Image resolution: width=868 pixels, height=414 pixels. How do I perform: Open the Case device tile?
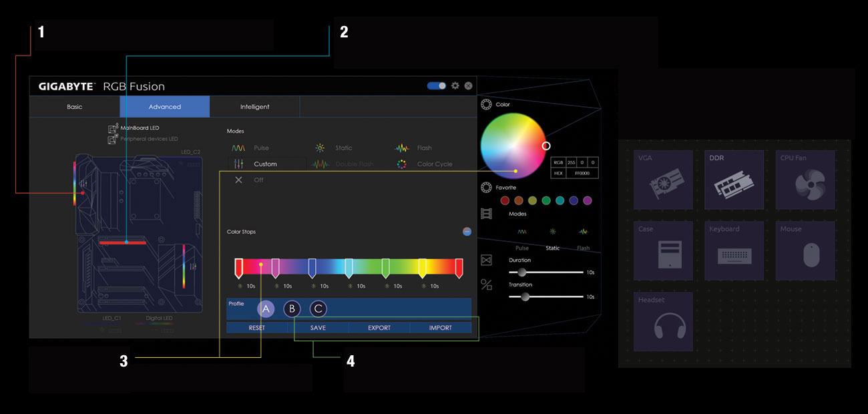pyautogui.click(x=663, y=250)
